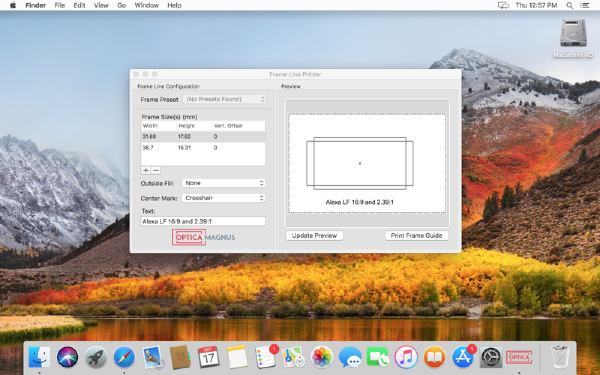This screenshot has height=375, width=600.
Task: Click Update Preview button
Action: [x=315, y=235]
